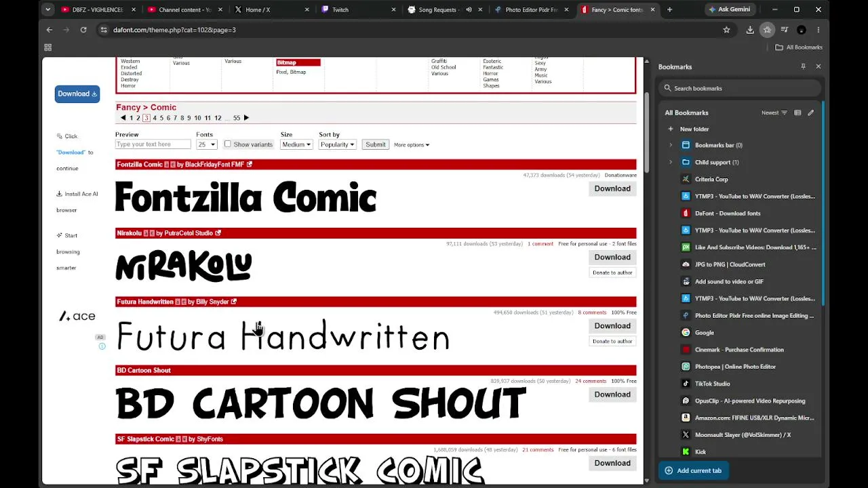
Task: Bookmark this page with star icon
Action: (x=726, y=30)
